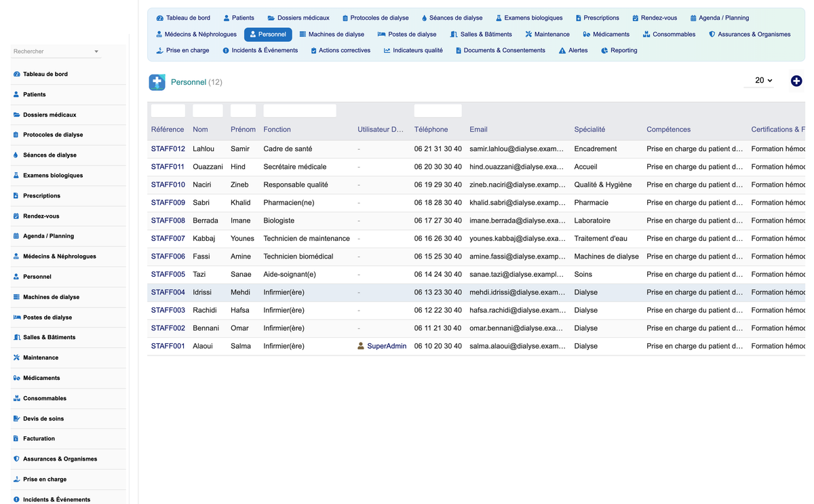Screen dimensions: 814x504
Task: Click the Consommables sidebar boxes icon
Action: coord(16,398)
